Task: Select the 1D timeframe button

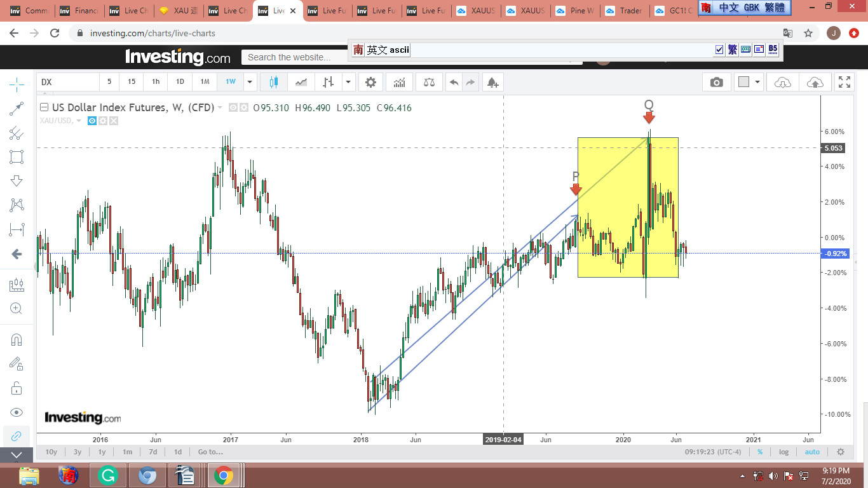Action: pos(180,82)
